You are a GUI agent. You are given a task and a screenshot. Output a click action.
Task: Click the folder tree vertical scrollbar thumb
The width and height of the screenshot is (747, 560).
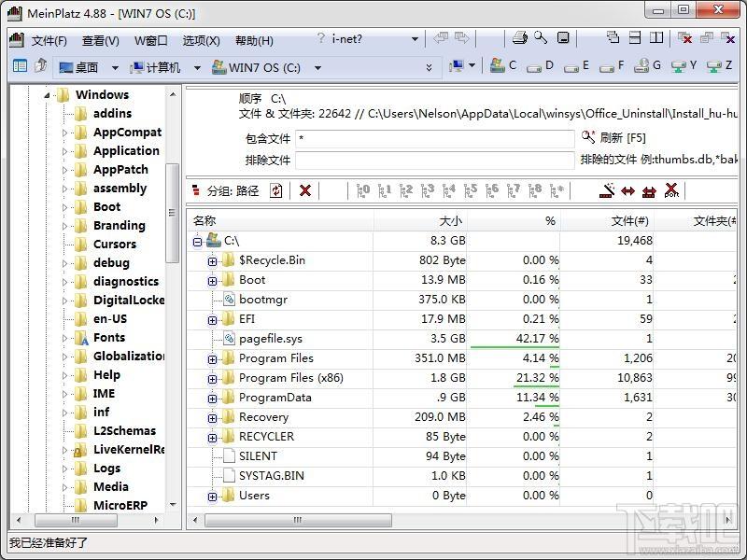click(172, 213)
